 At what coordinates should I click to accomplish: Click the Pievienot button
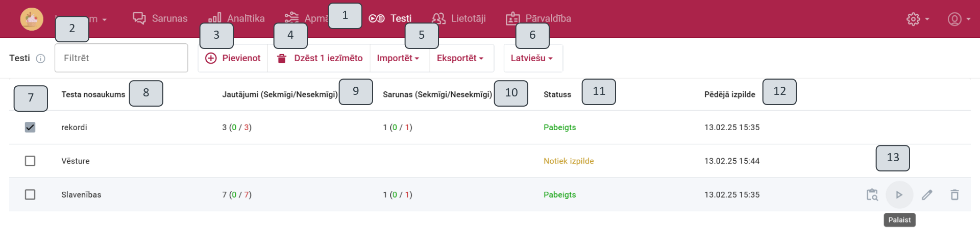click(x=233, y=58)
